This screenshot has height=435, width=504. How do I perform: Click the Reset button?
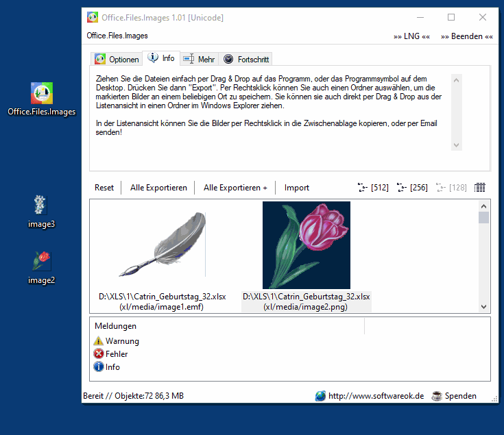click(x=104, y=188)
